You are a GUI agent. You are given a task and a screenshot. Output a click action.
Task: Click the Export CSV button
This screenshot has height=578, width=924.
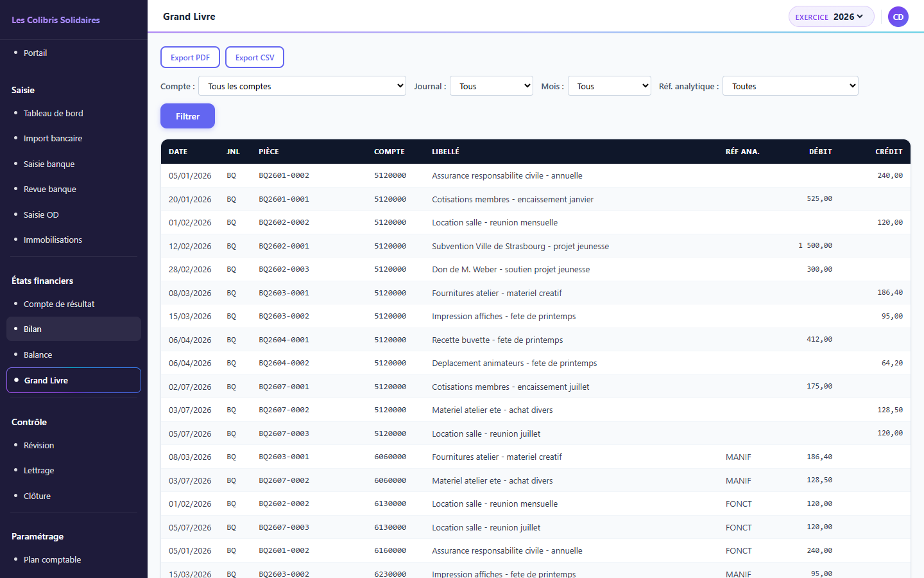coord(255,57)
